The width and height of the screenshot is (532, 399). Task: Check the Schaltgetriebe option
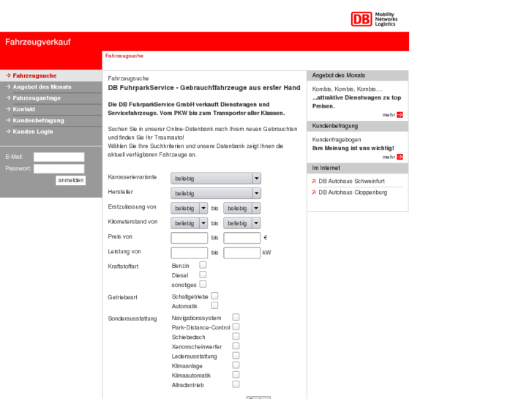[x=214, y=296]
